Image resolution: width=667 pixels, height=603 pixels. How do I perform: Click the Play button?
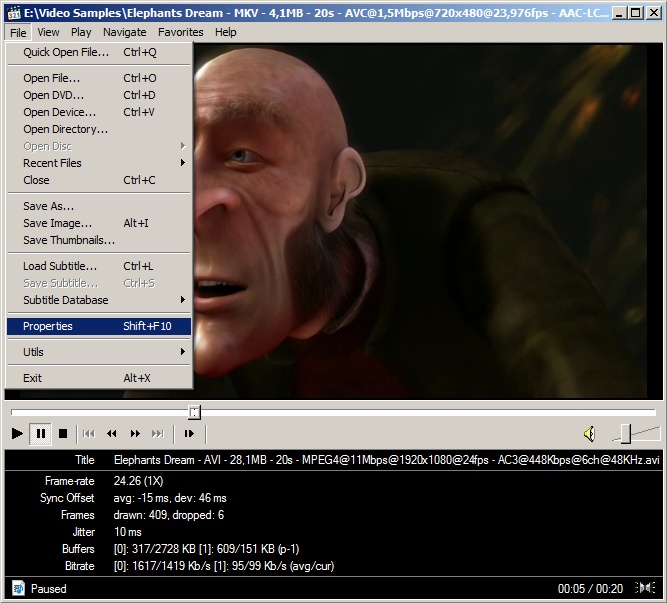17,434
